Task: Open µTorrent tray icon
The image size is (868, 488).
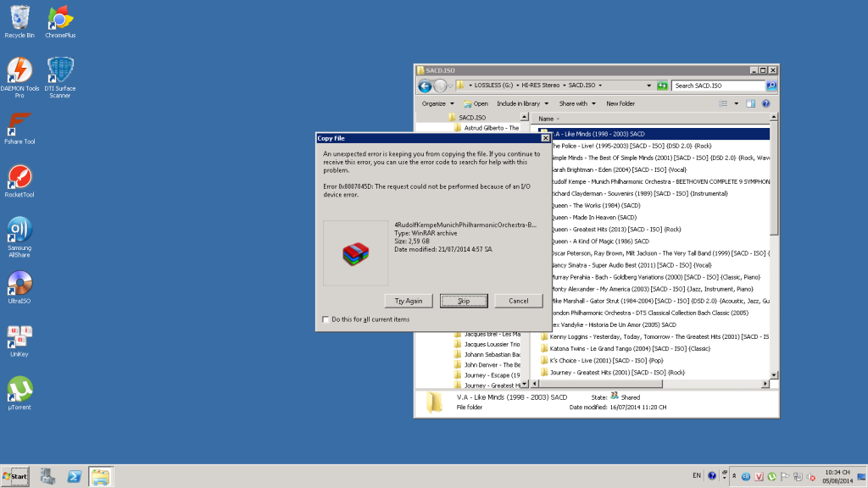Action: pos(771,476)
